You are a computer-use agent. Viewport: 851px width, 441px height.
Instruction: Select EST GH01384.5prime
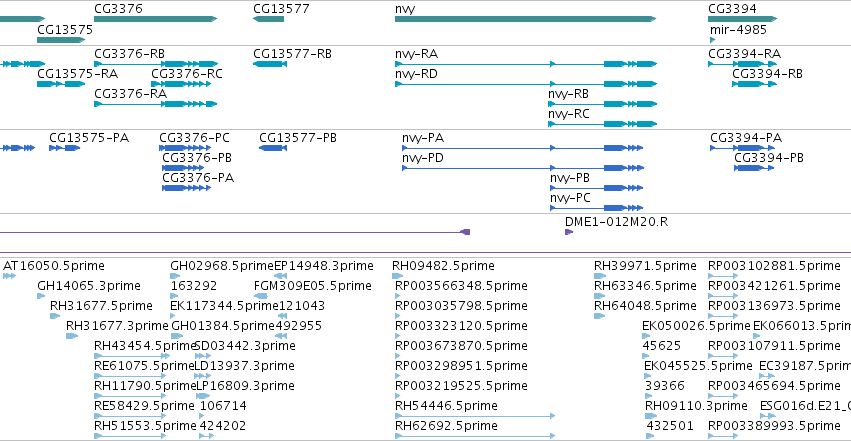tap(223, 326)
